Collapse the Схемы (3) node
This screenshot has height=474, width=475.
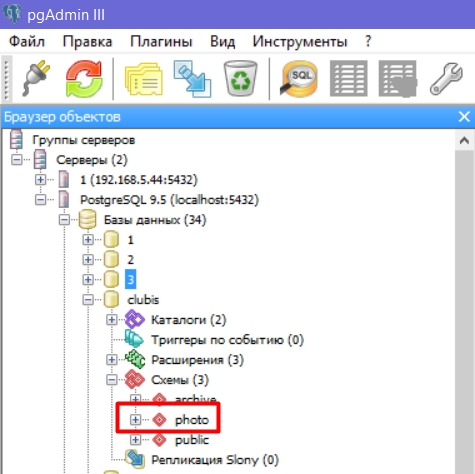(x=112, y=379)
